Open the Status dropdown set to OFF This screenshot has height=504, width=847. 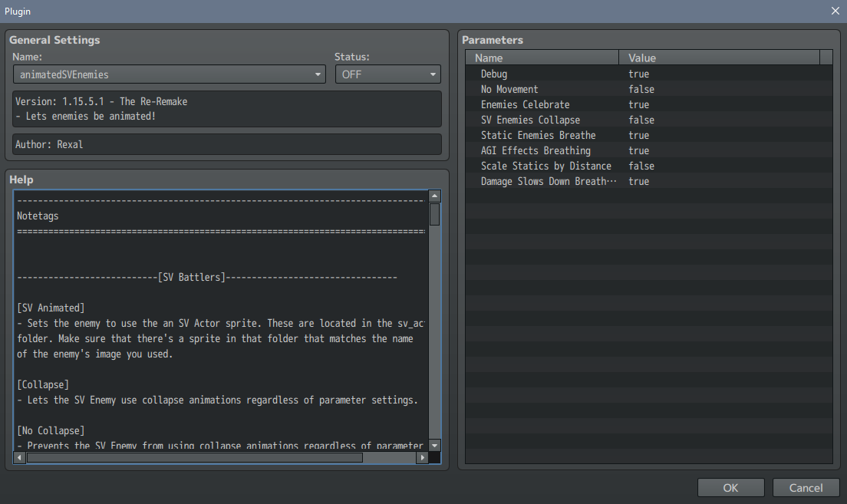point(388,74)
